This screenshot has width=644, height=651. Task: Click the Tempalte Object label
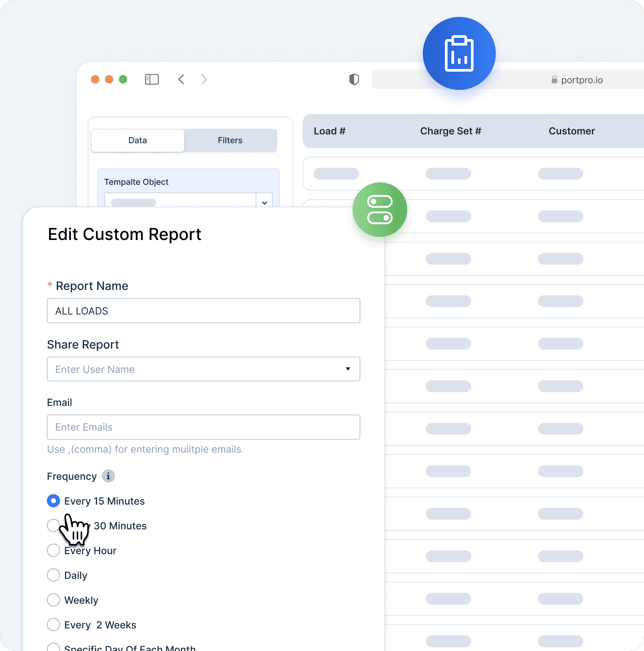(x=136, y=182)
